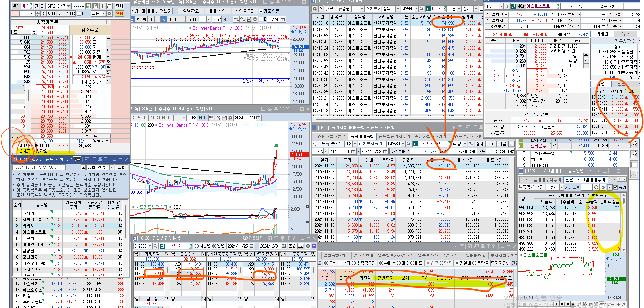Expand account number 3472-3147 dropdown

(x=68, y=6)
